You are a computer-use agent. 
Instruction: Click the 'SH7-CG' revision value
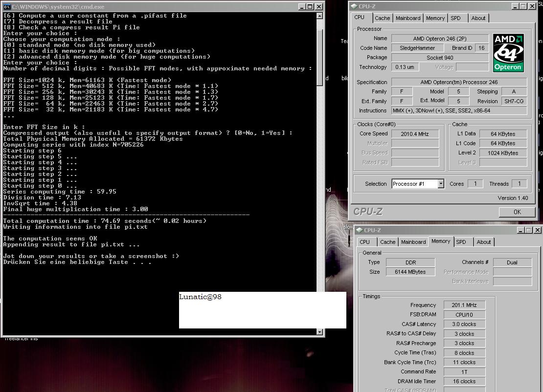click(x=514, y=101)
